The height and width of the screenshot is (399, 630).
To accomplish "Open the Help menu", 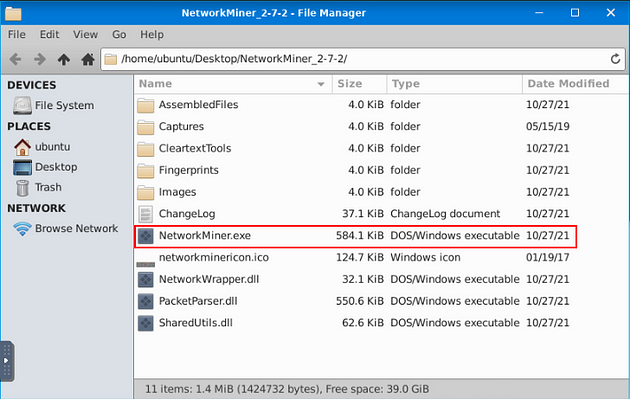I will 151,35.
